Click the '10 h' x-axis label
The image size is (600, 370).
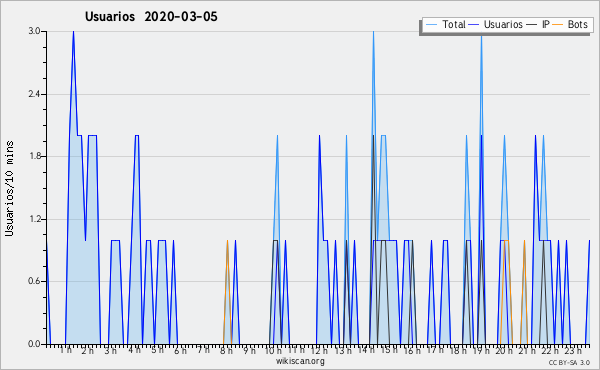point(273,351)
